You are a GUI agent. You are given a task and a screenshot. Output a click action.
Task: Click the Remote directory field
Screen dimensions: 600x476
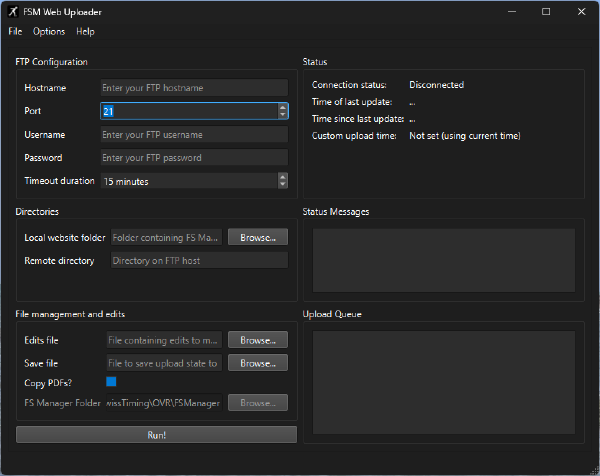coord(198,260)
